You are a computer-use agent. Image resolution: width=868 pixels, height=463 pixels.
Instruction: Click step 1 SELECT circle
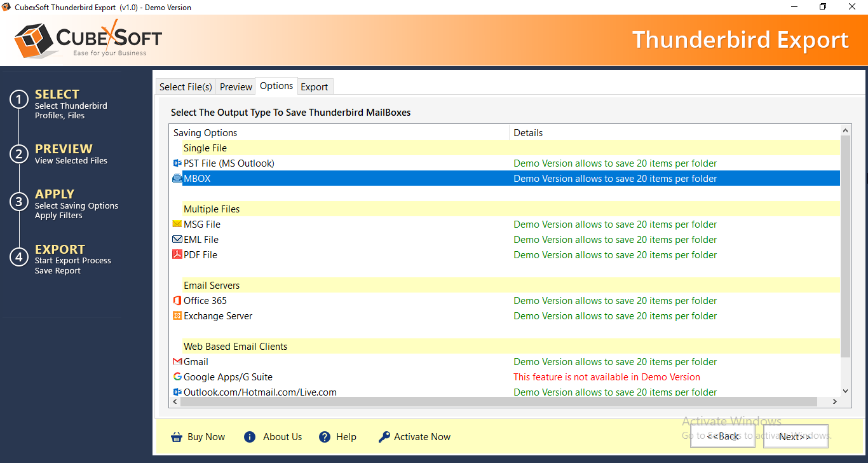19,100
